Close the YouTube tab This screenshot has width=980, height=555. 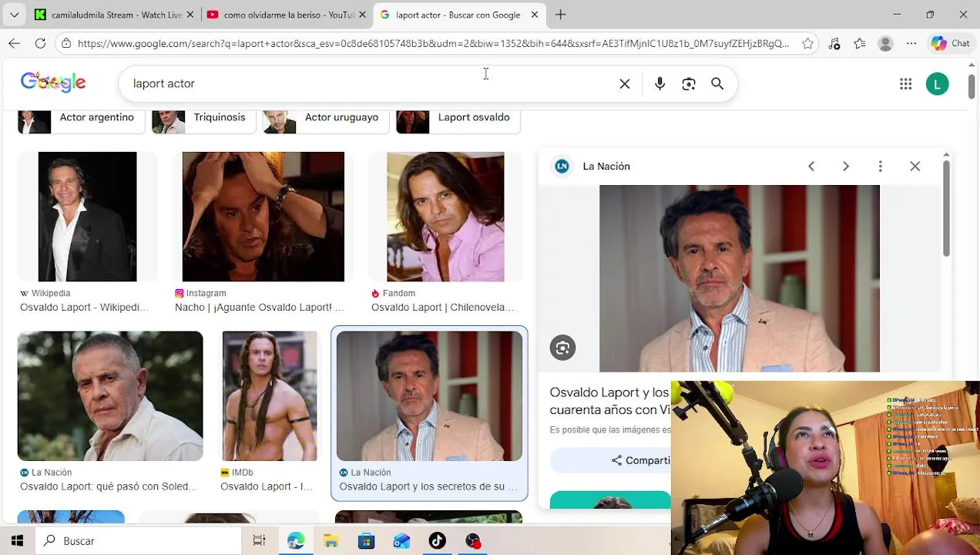[x=363, y=15]
